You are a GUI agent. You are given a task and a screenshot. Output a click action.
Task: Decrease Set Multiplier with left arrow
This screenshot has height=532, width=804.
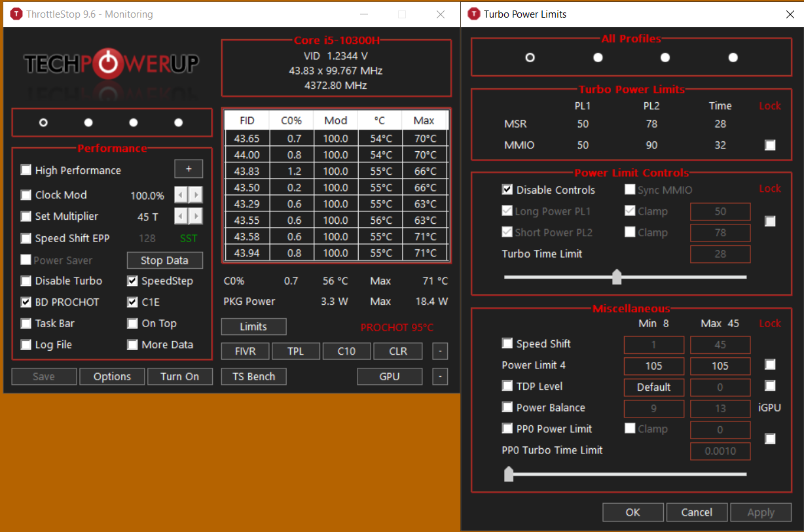tap(181, 217)
